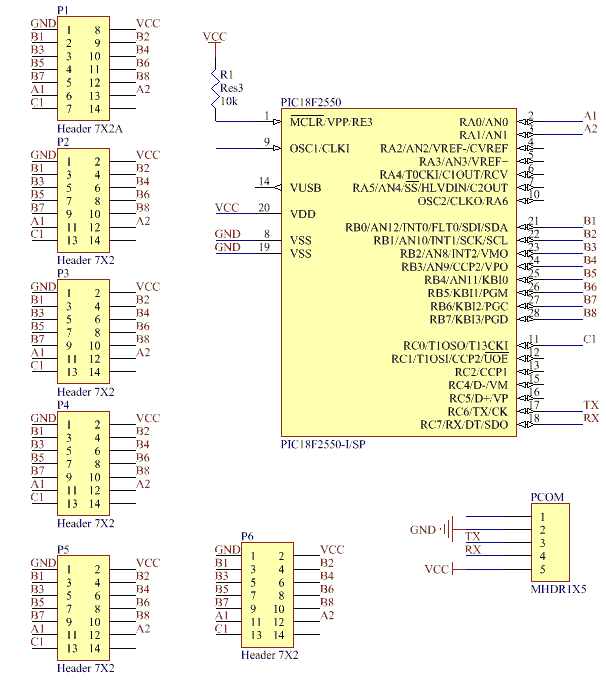Select the RB0/AN12/INT0/FLT0/SDI/SDA pin name

click(x=426, y=228)
